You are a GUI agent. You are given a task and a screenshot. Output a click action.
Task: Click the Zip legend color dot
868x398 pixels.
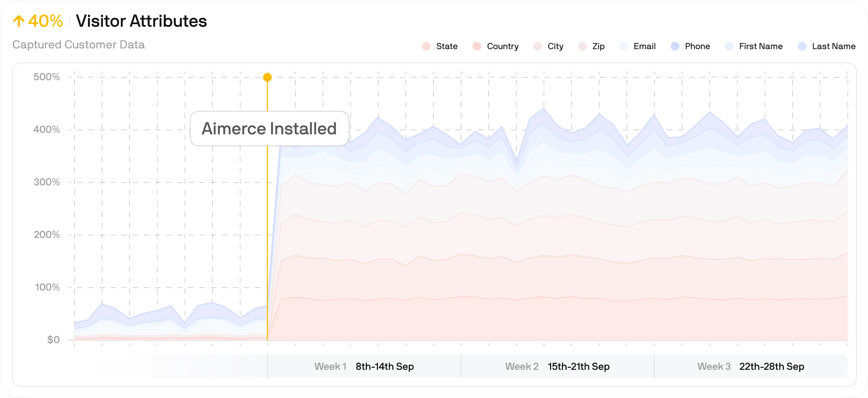click(582, 46)
